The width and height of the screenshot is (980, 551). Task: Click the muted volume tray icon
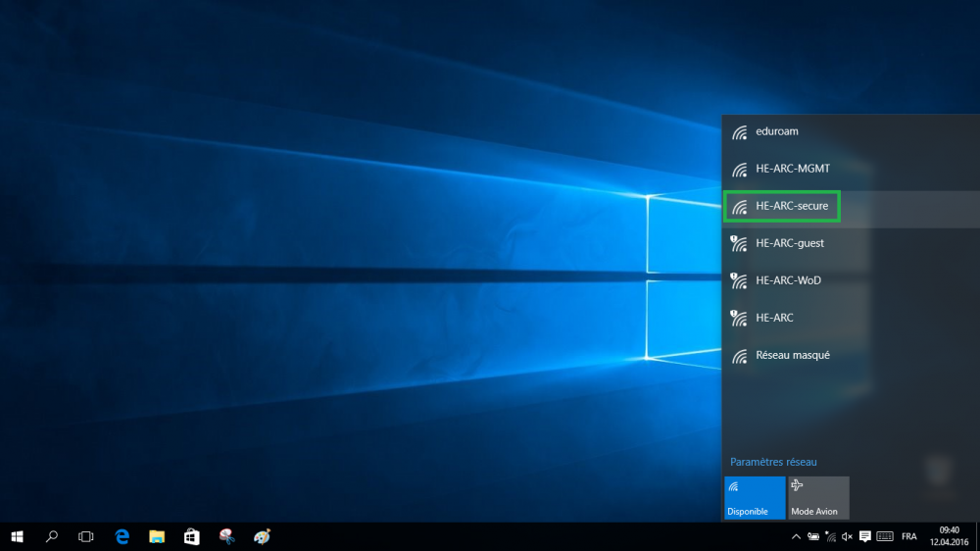coord(847,536)
